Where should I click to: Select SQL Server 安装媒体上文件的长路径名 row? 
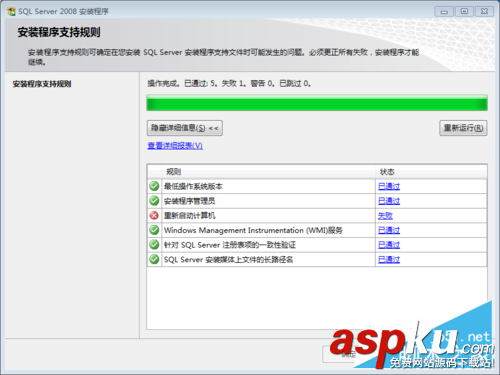click(x=317, y=260)
